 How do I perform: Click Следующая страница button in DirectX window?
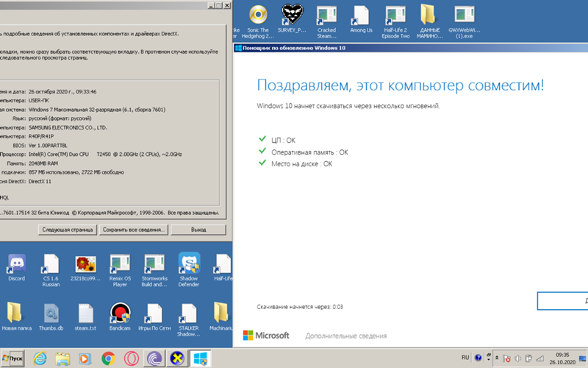pyautogui.click(x=68, y=230)
